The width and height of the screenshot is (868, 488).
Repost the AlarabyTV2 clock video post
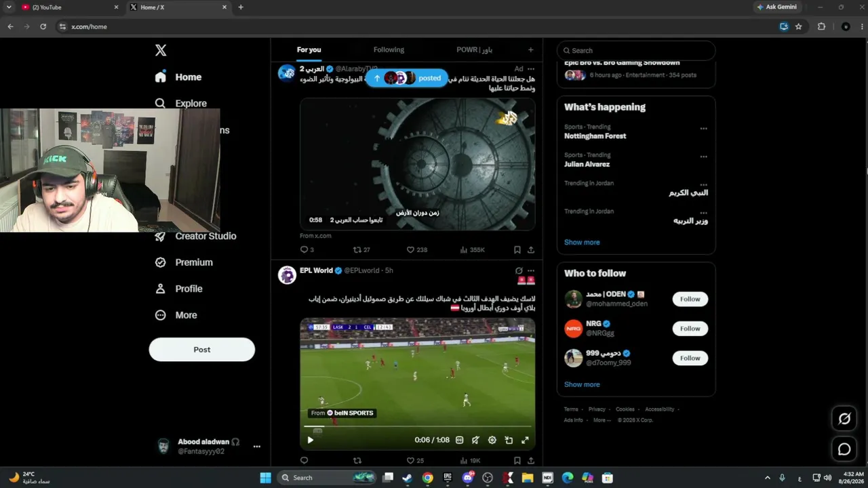pos(361,249)
